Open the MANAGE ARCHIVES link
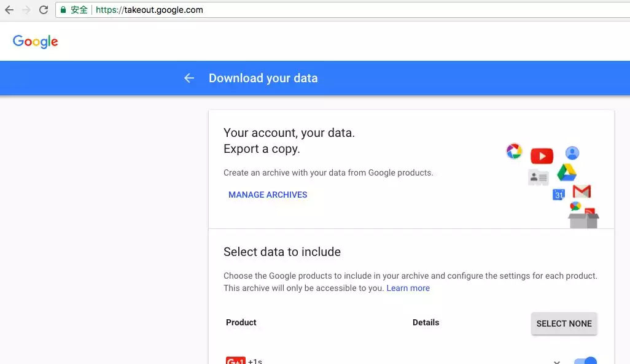The height and width of the screenshot is (364, 630). [x=268, y=195]
